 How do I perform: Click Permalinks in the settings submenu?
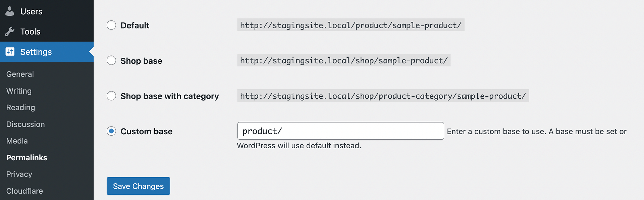coord(27,158)
